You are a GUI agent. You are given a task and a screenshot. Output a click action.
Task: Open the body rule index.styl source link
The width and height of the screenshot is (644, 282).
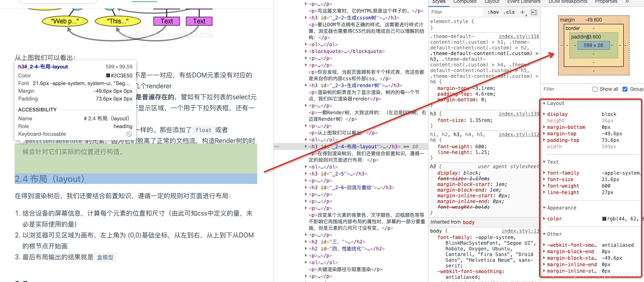tap(520, 231)
